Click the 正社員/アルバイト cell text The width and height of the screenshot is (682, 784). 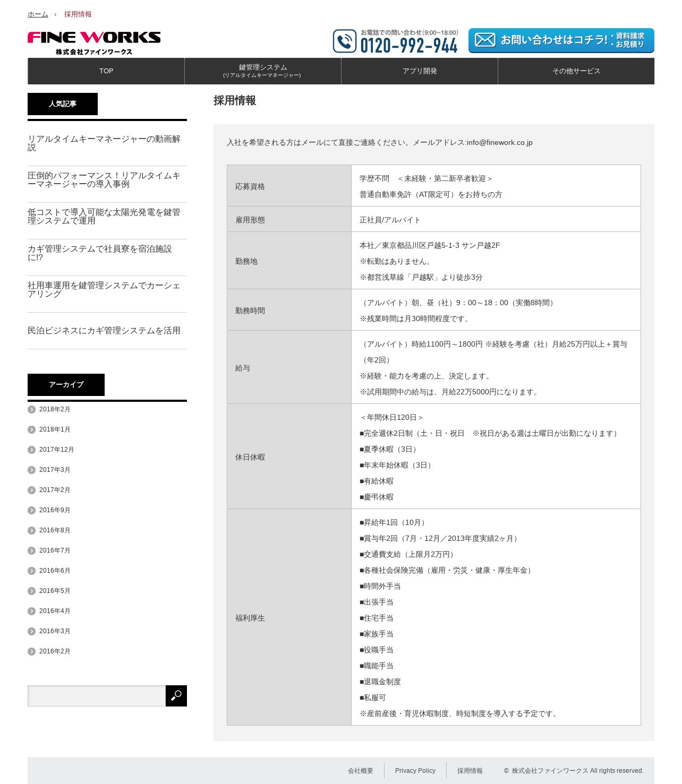pos(390,220)
